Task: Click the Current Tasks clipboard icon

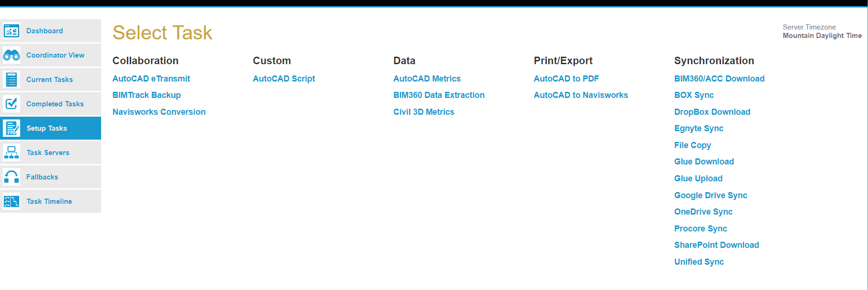Action: coord(11,80)
